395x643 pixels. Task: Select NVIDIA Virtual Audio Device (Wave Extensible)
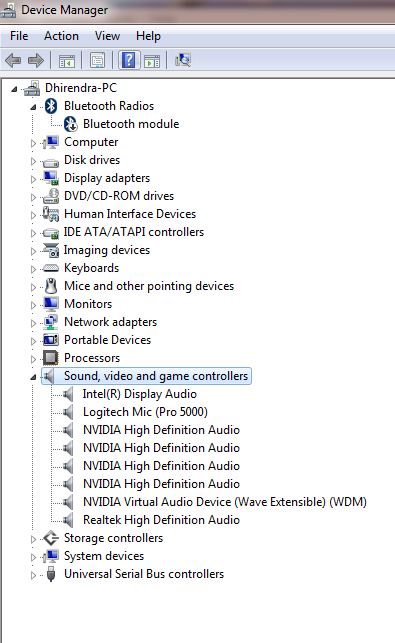pos(225,502)
